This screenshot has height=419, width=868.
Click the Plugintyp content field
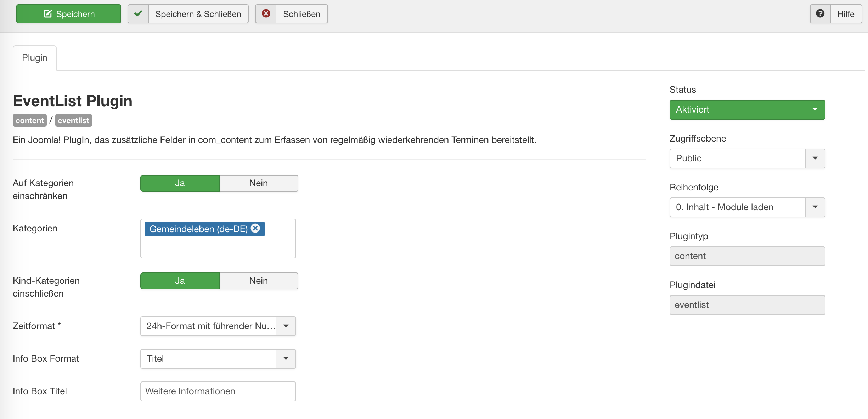748,256
